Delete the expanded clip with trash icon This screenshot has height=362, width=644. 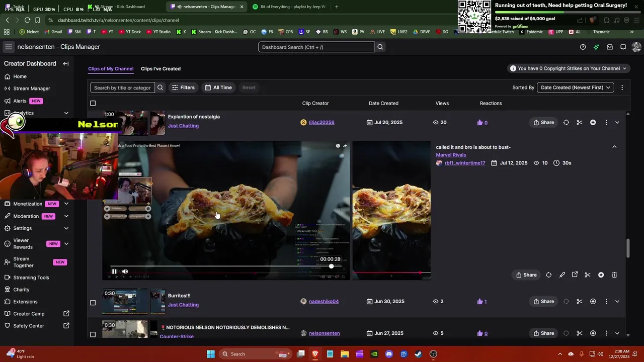coord(614,275)
